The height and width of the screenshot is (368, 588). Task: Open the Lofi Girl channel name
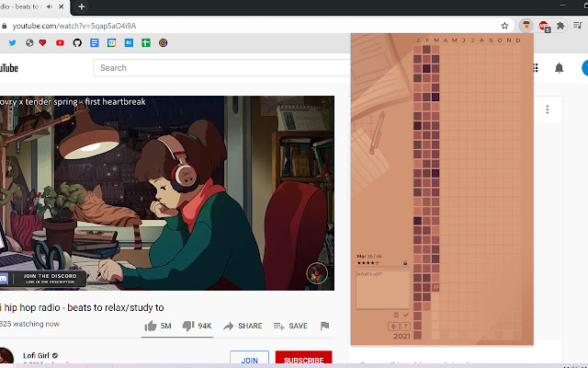click(x=36, y=355)
